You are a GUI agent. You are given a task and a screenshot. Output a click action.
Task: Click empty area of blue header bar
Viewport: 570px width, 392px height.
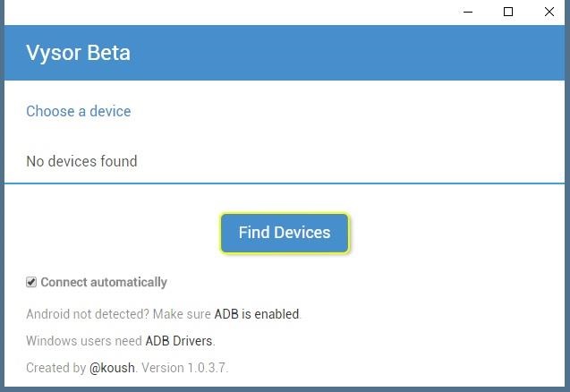(x=358, y=53)
